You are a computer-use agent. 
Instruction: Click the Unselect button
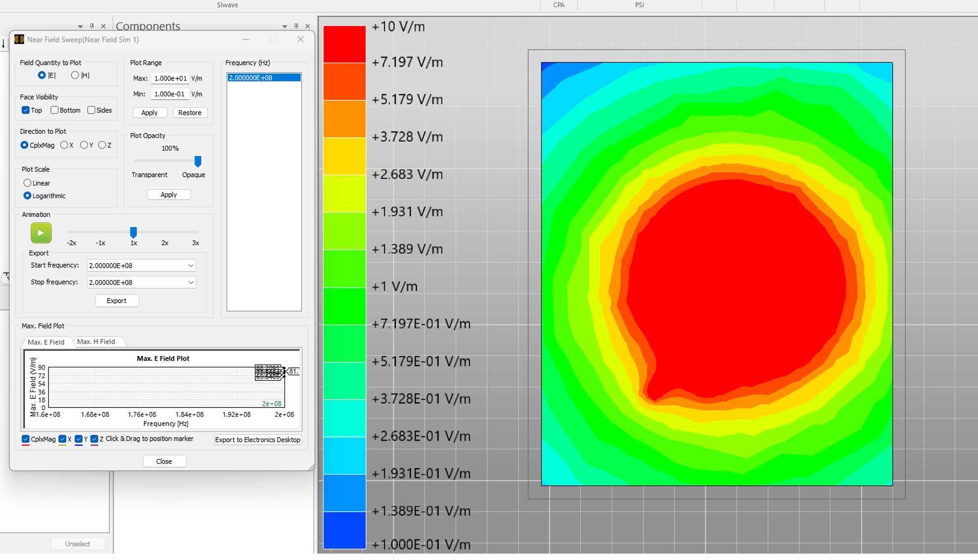click(78, 544)
